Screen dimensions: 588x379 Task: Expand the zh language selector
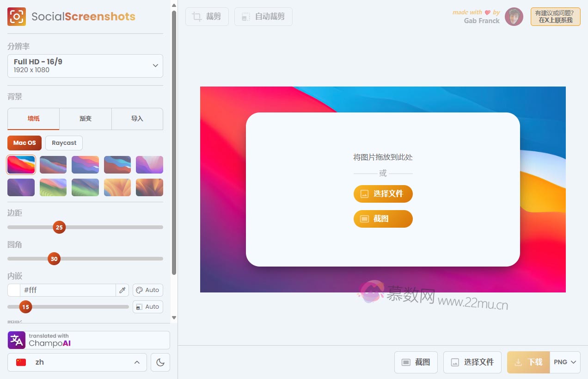coord(77,362)
